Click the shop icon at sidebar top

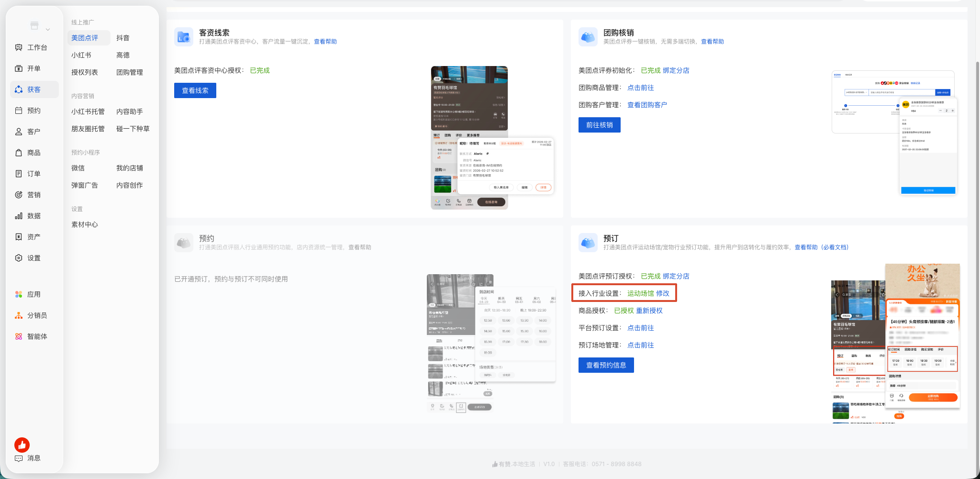click(34, 25)
